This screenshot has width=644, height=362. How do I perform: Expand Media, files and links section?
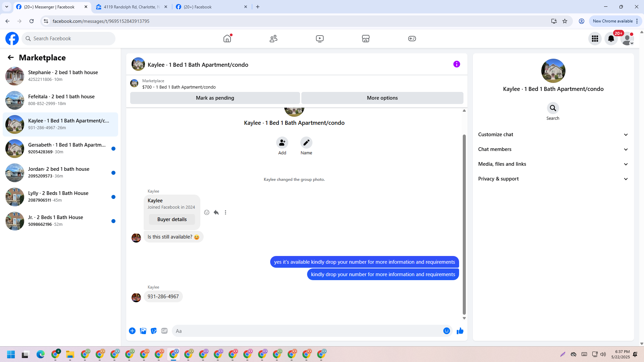(553, 164)
